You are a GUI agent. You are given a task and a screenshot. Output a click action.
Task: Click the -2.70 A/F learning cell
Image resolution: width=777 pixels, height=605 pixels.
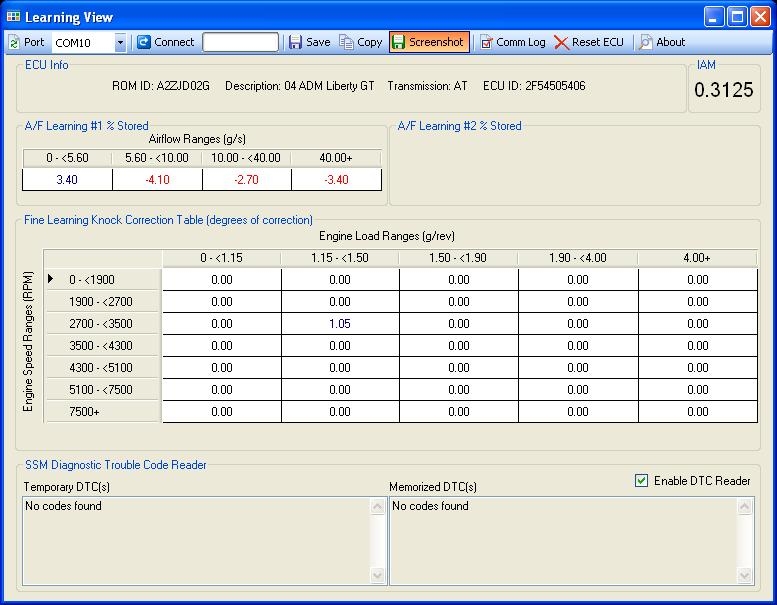tap(247, 179)
